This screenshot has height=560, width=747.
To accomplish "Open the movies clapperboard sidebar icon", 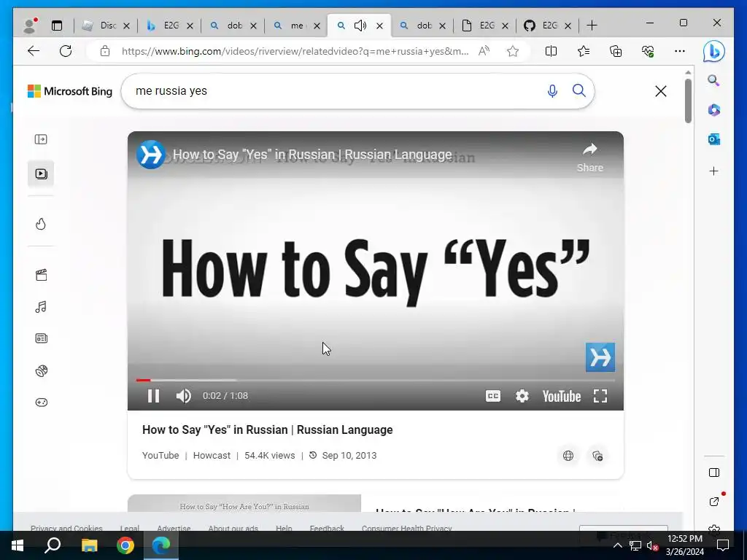I will [x=41, y=275].
